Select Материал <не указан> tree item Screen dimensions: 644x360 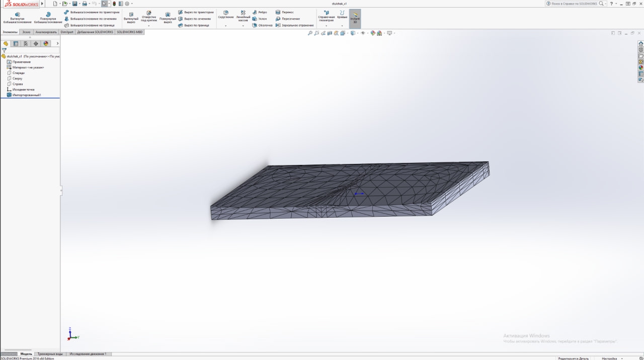[x=25, y=67]
